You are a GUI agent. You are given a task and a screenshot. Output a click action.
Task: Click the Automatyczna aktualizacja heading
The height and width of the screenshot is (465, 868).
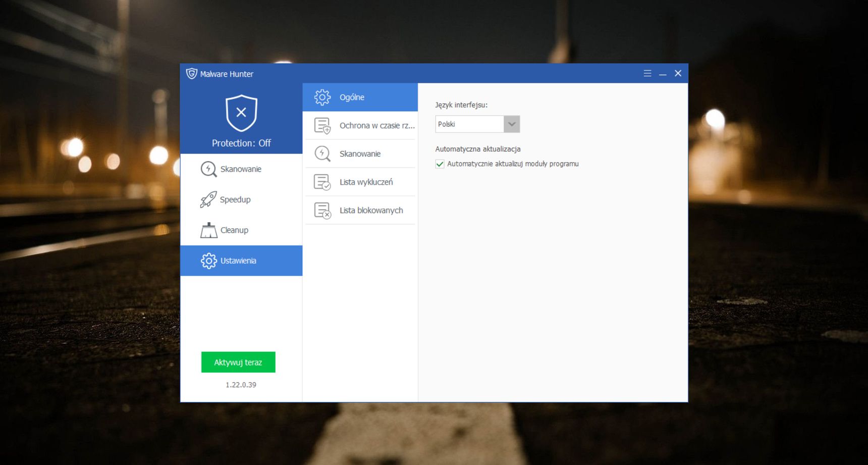tap(478, 149)
